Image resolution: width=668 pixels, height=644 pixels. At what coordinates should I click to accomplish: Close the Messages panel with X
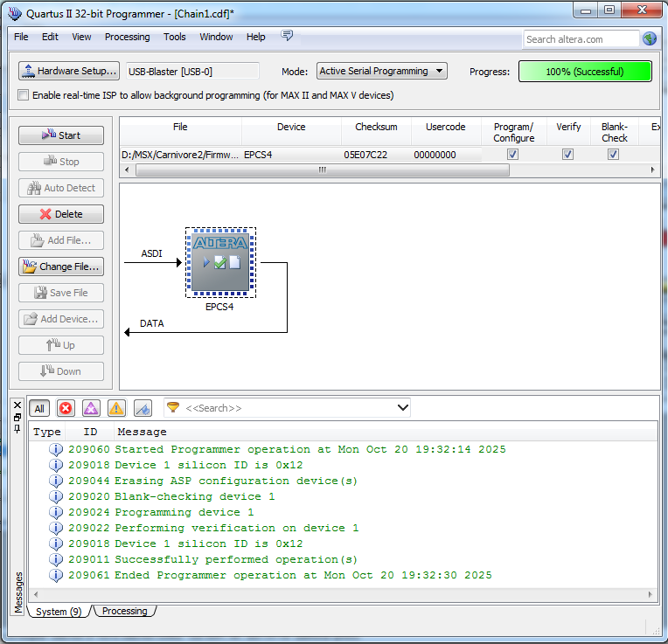[17, 405]
